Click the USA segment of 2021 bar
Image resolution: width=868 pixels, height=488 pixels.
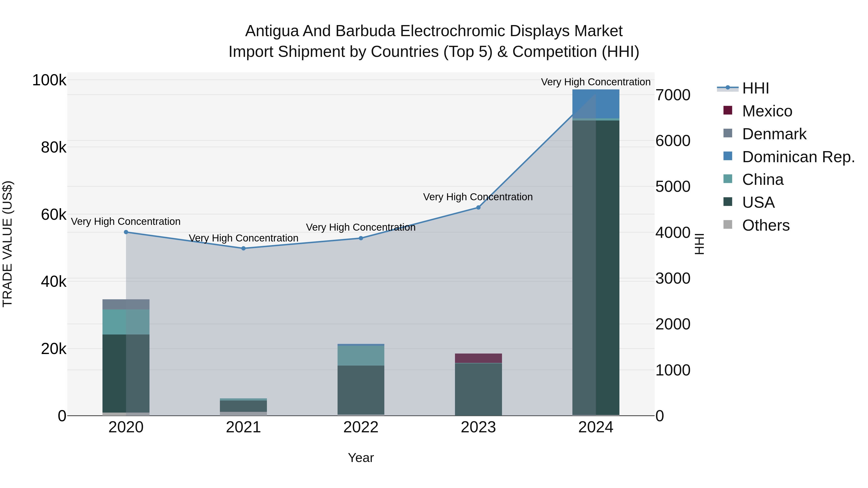pyautogui.click(x=243, y=406)
